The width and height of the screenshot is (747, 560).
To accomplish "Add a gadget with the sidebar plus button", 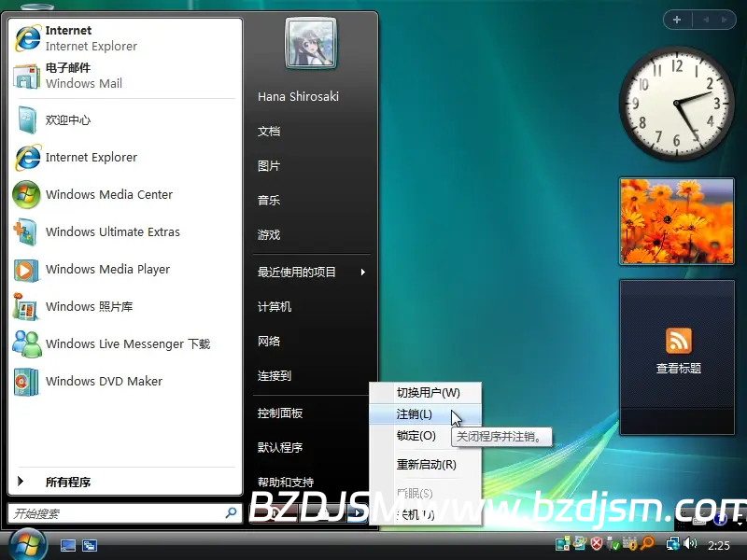I will coord(677,20).
